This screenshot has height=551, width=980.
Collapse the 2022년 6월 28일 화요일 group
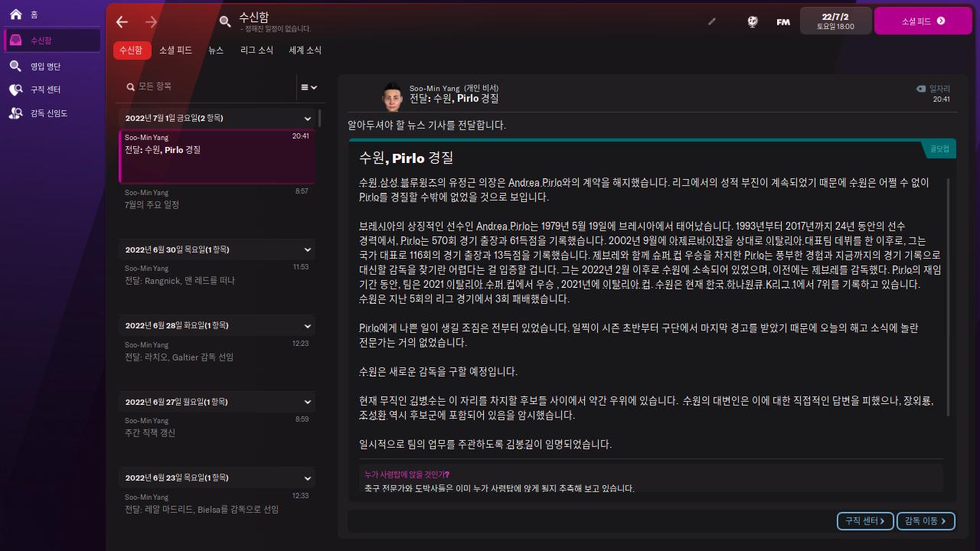click(x=308, y=325)
